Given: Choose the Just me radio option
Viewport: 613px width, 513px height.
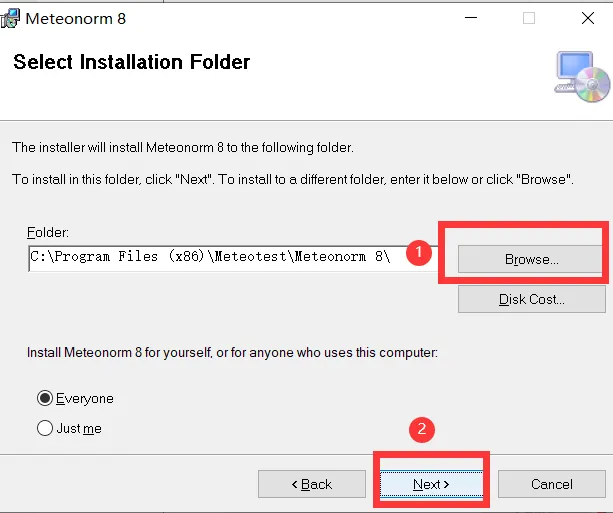Looking at the screenshot, I should [45, 428].
